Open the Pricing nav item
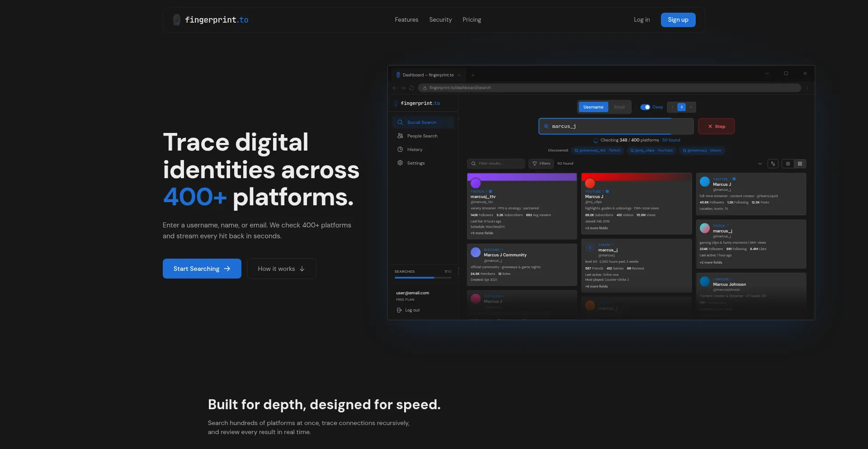 coord(472,20)
